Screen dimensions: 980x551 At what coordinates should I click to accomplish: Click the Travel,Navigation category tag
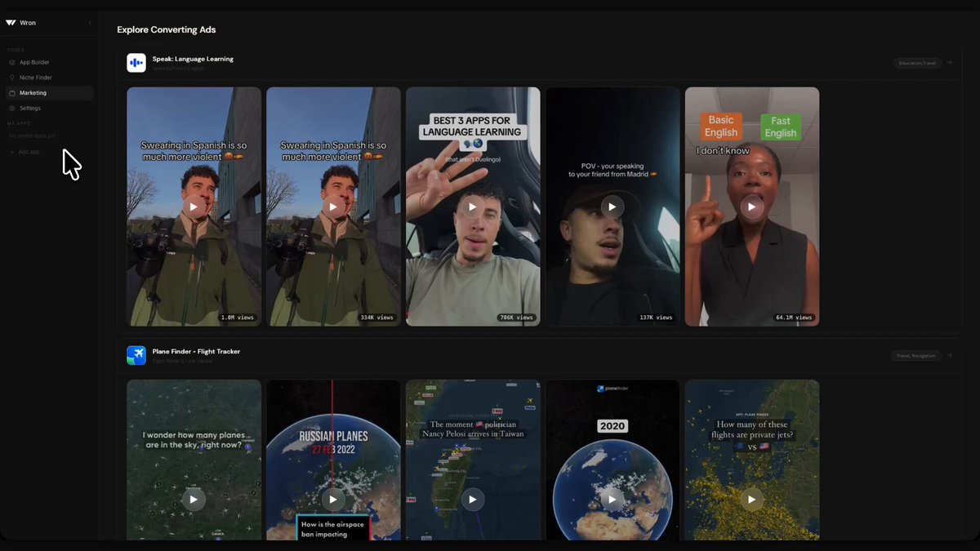click(916, 356)
